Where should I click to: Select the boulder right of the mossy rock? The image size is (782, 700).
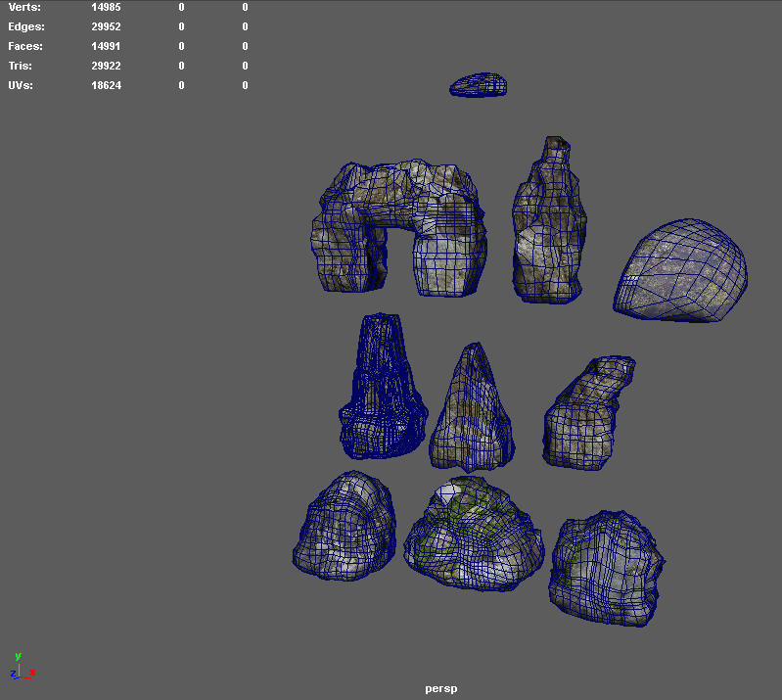click(607, 568)
